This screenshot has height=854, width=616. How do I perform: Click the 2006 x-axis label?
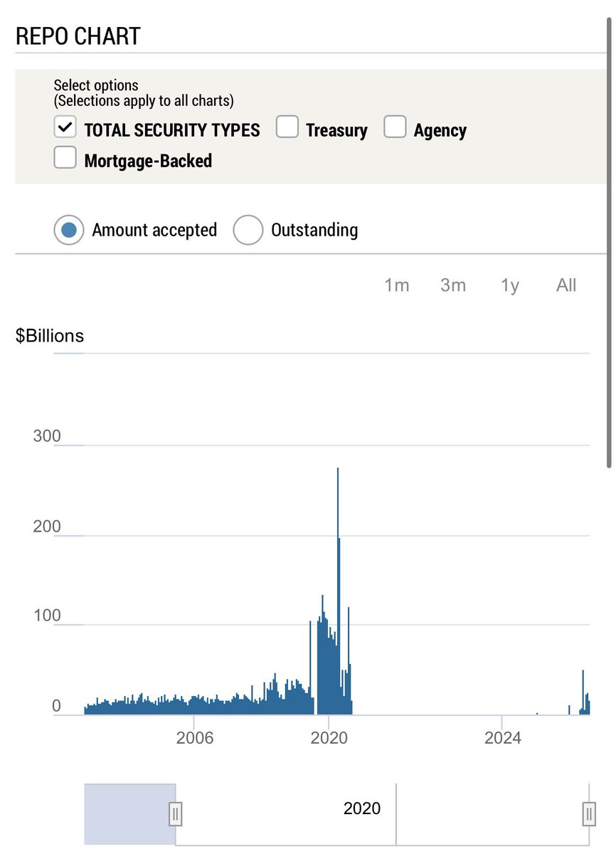(x=196, y=739)
